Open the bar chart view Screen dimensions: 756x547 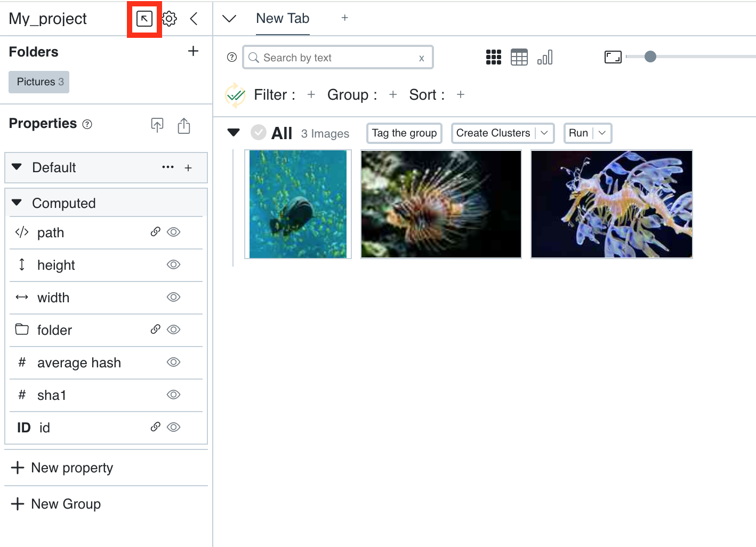point(545,57)
